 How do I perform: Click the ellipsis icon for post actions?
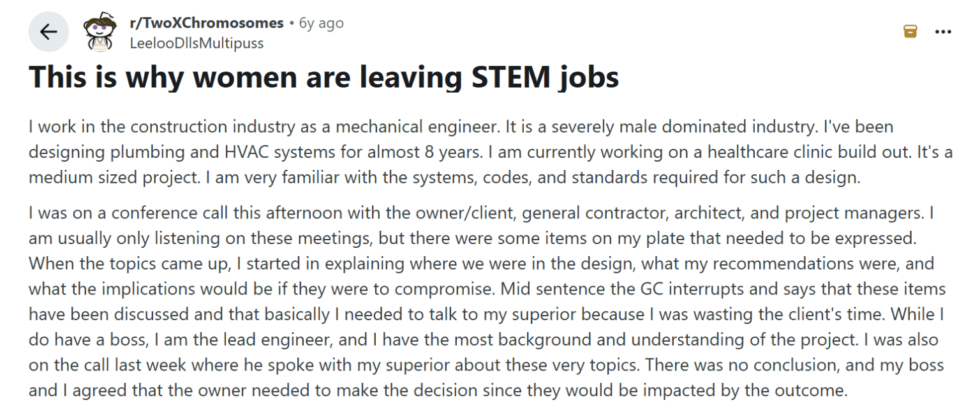click(x=943, y=31)
